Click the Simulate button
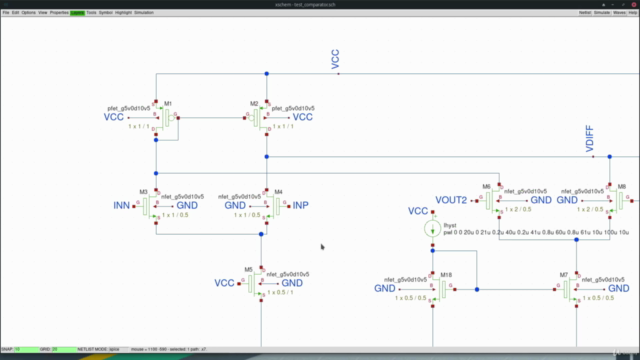640x360 pixels. pos(602,13)
